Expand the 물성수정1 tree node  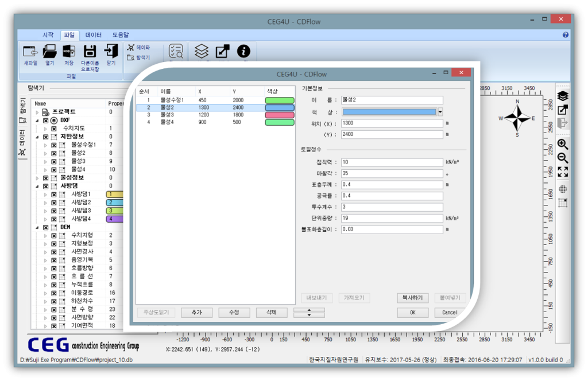click(45, 145)
